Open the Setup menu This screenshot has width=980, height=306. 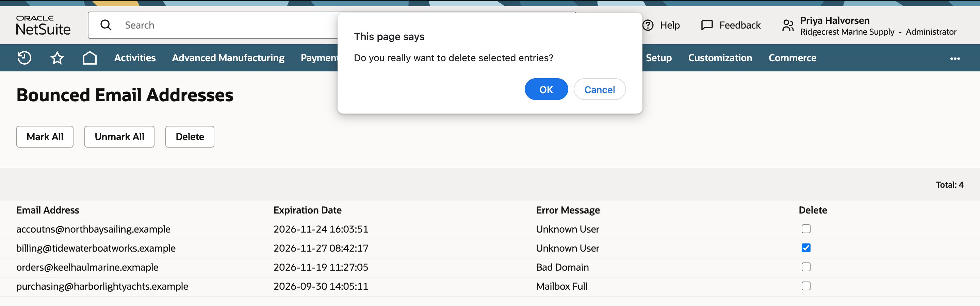[x=658, y=58]
